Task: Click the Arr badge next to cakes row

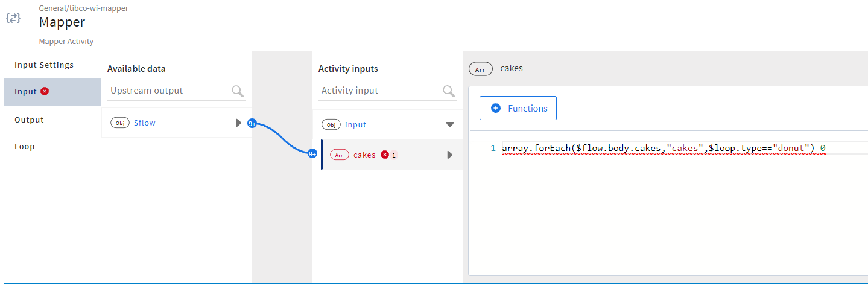Action: [339, 155]
